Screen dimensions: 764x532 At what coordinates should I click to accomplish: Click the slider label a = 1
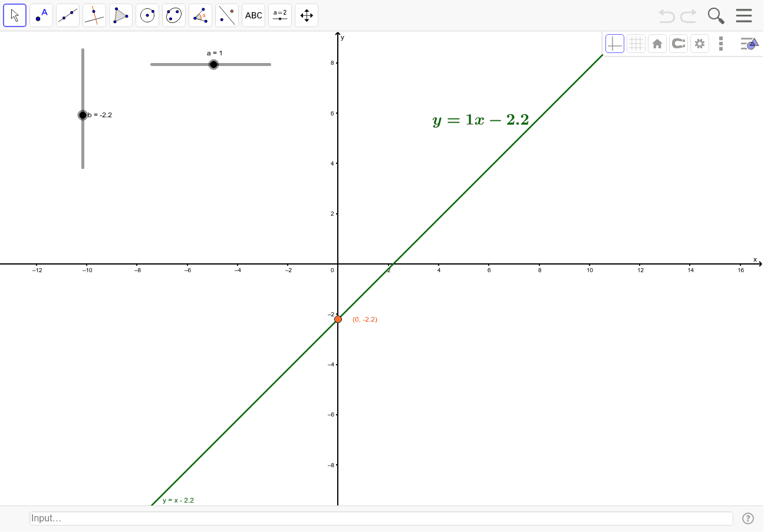[215, 53]
